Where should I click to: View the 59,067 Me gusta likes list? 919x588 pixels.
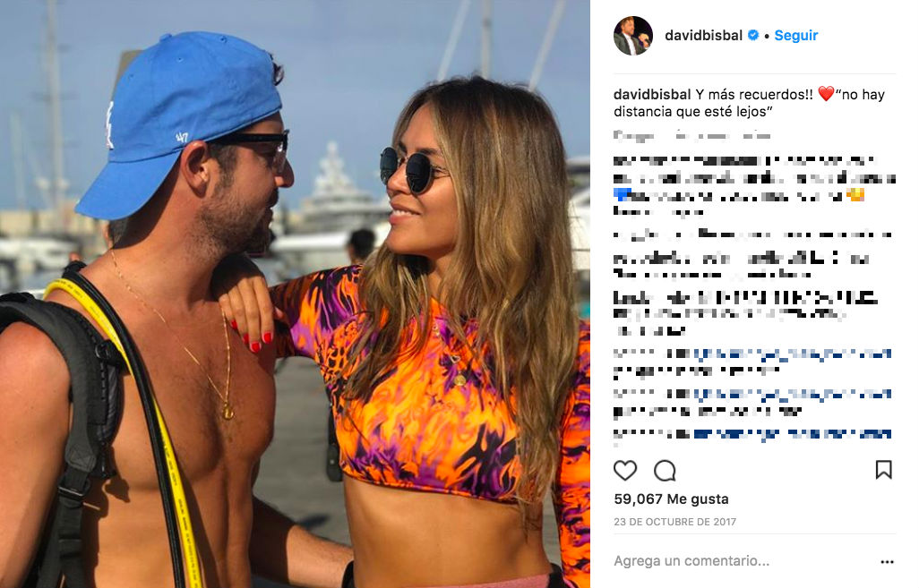[671, 499]
